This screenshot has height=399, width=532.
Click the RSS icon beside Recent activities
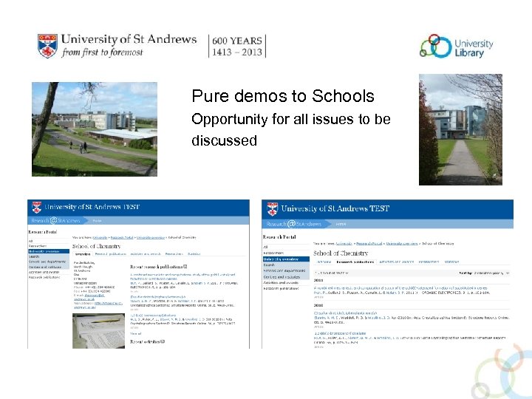[163, 341]
